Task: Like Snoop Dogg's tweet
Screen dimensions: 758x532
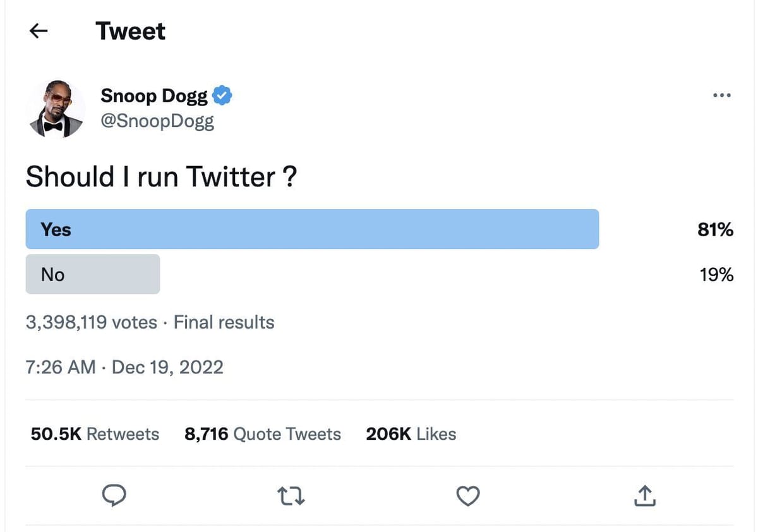Action: pos(467,497)
